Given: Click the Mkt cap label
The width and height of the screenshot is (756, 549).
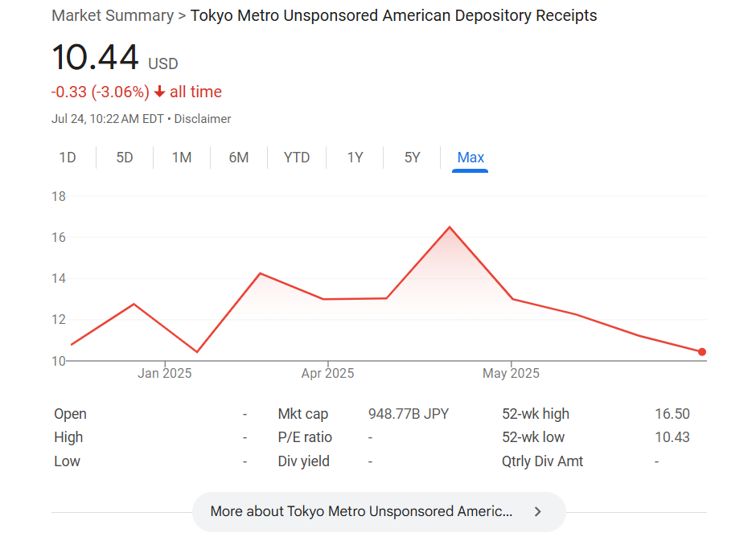Looking at the screenshot, I should point(302,413).
